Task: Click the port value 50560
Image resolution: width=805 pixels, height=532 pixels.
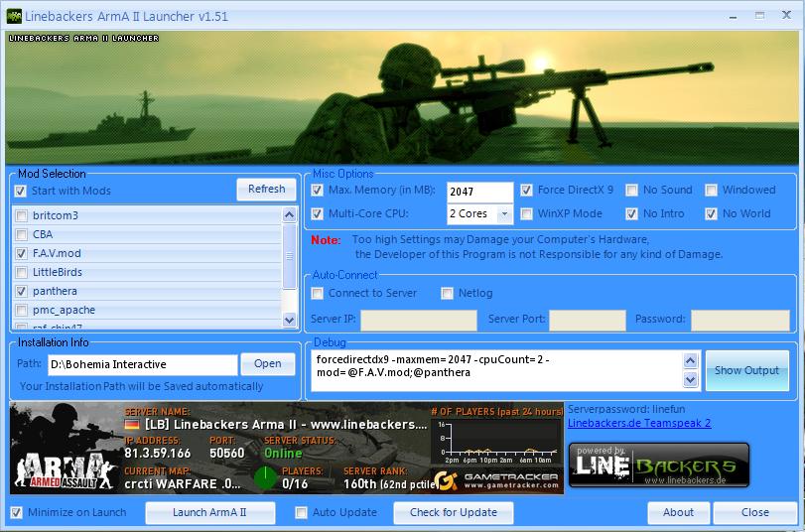Action: click(227, 454)
